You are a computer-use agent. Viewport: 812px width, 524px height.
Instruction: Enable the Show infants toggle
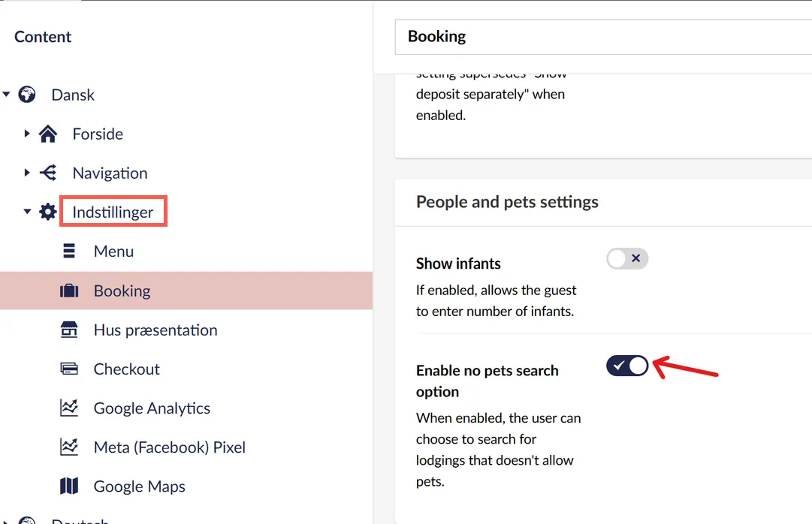627,258
